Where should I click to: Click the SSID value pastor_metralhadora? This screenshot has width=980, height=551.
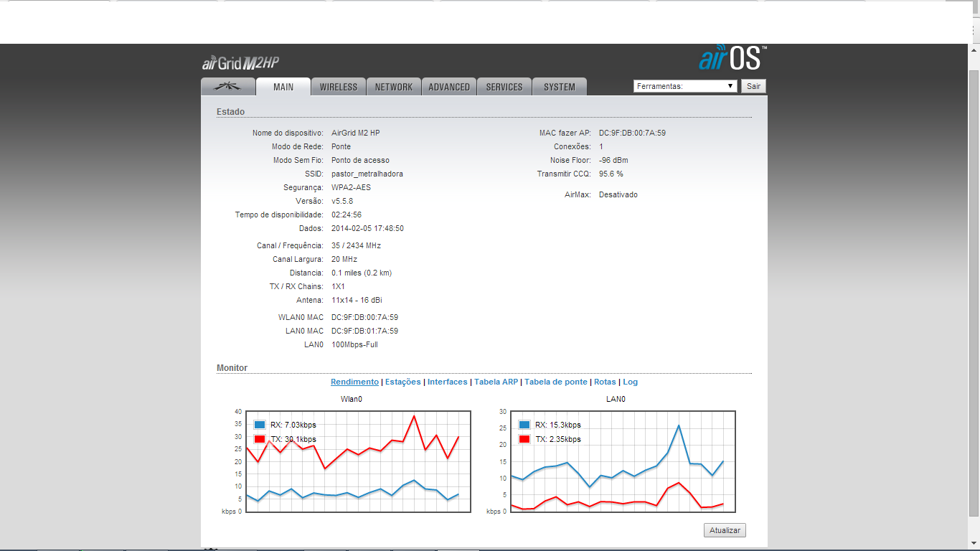367,174
